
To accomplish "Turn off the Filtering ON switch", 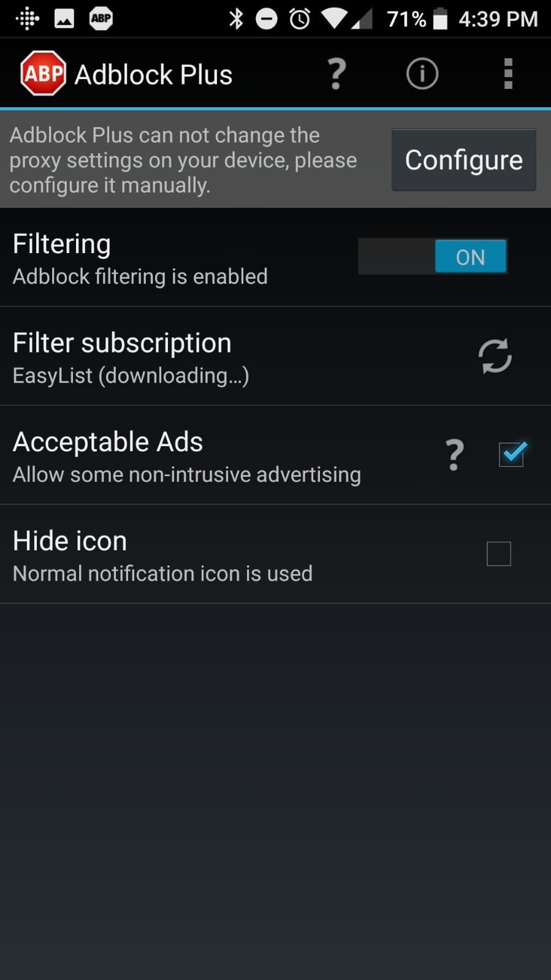I will click(433, 256).
